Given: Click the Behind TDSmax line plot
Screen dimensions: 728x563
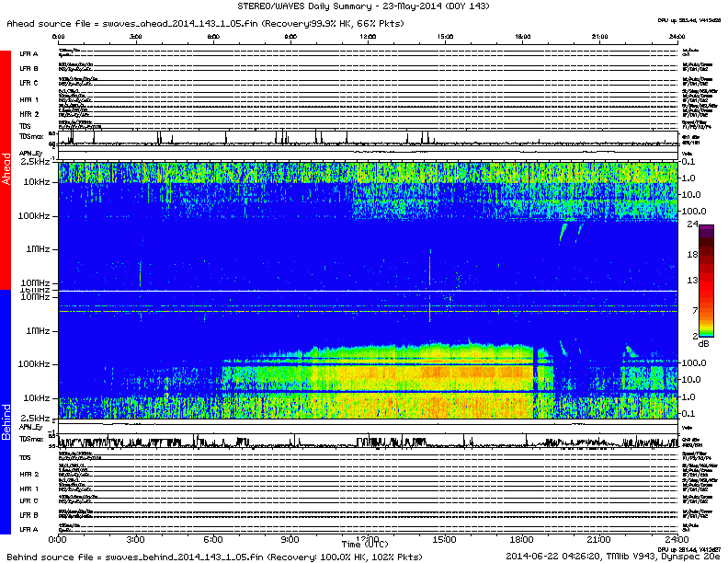Looking at the screenshot, I should (x=368, y=441).
